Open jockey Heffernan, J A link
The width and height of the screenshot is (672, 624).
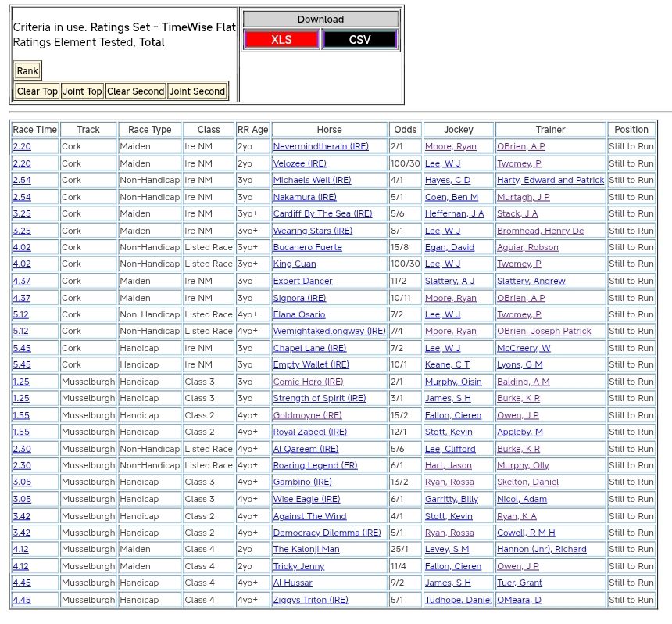click(454, 213)
